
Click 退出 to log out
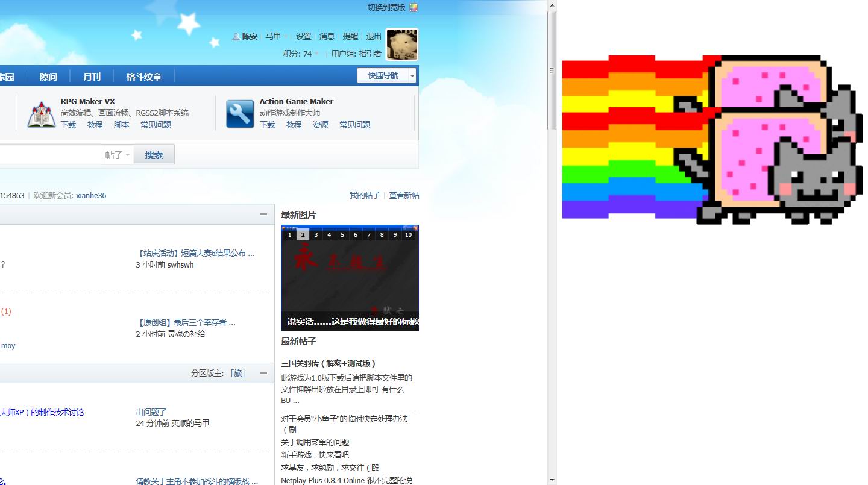374,36
